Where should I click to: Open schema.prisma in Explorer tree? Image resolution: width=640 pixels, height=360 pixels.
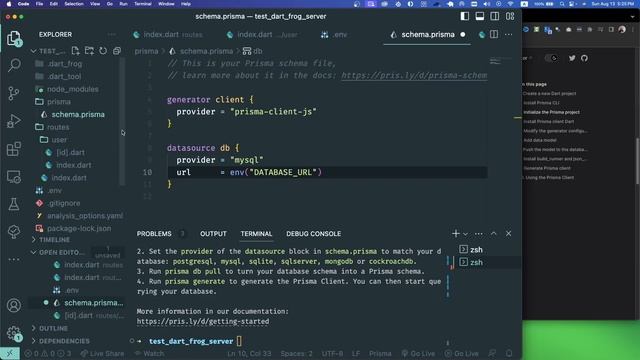(78, 114)
